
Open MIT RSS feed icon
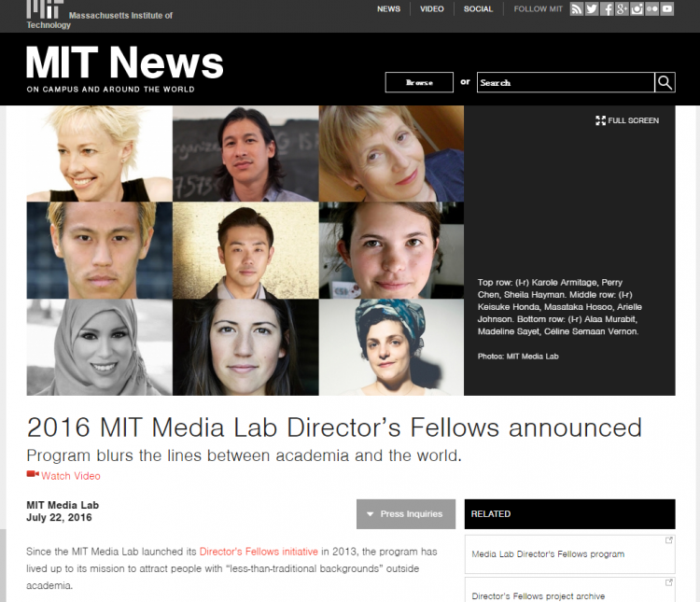[577, 9]
